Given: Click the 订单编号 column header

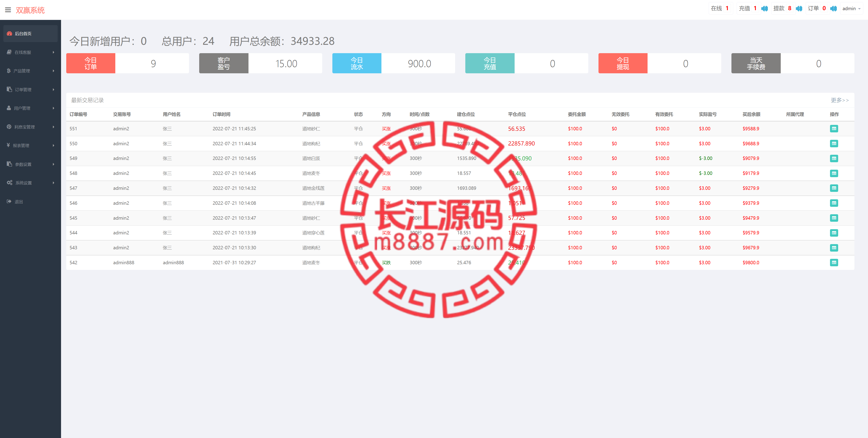Looking at the screenshot, I should pos(78,114).
